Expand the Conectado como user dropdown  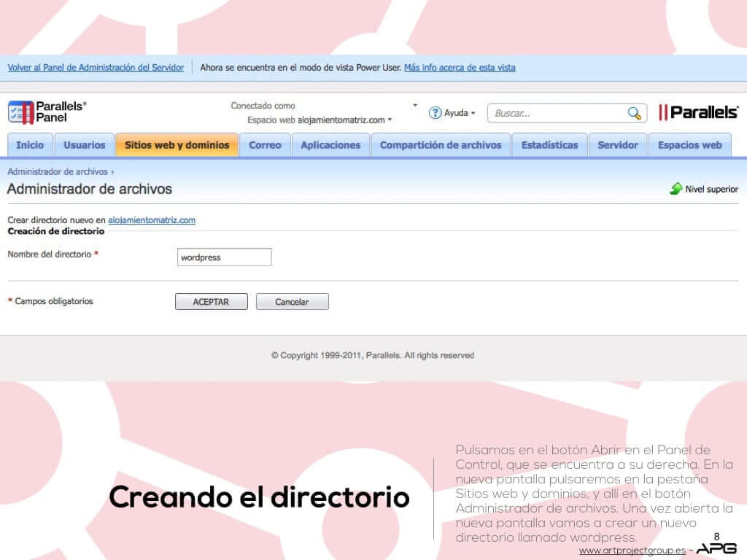coord(415,105)
